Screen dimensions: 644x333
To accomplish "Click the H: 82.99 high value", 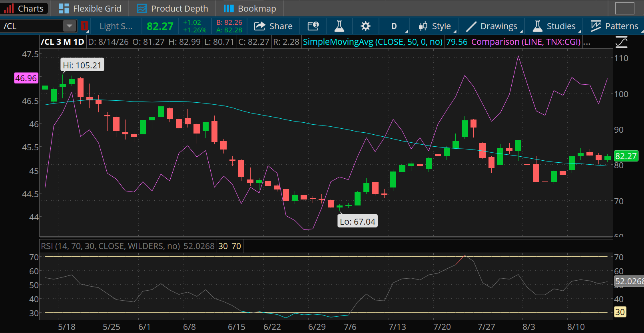I will (x=184, y=42).
